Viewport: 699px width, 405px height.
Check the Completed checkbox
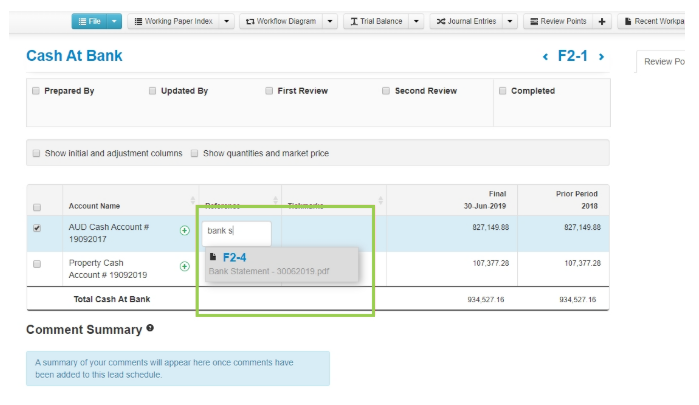click(x=501, y=91)
